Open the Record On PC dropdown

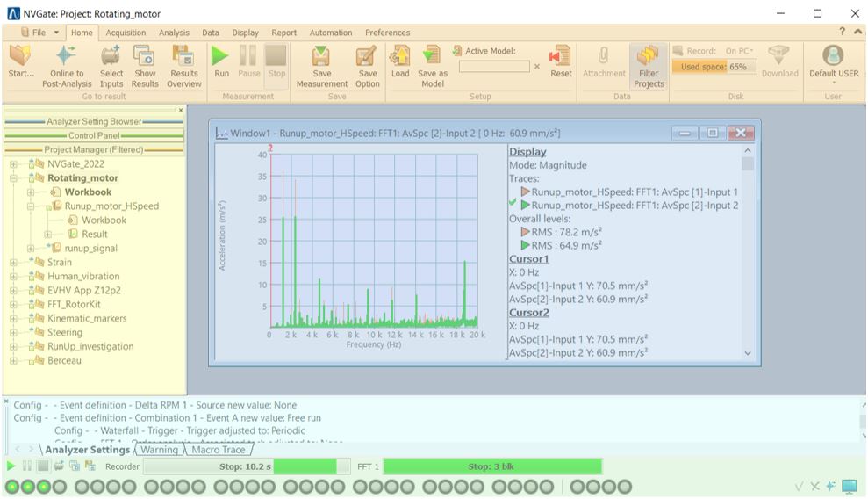740,51
